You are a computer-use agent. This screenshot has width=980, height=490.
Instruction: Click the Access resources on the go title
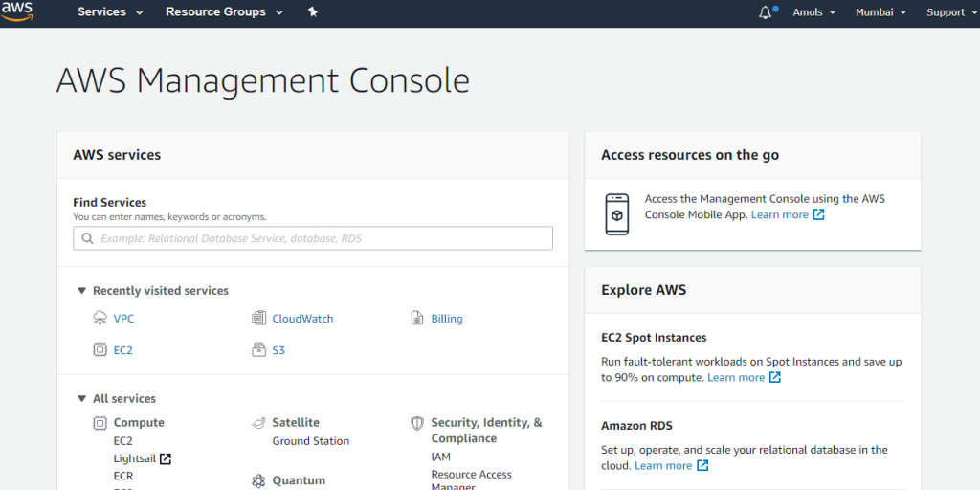pos(690,155)
